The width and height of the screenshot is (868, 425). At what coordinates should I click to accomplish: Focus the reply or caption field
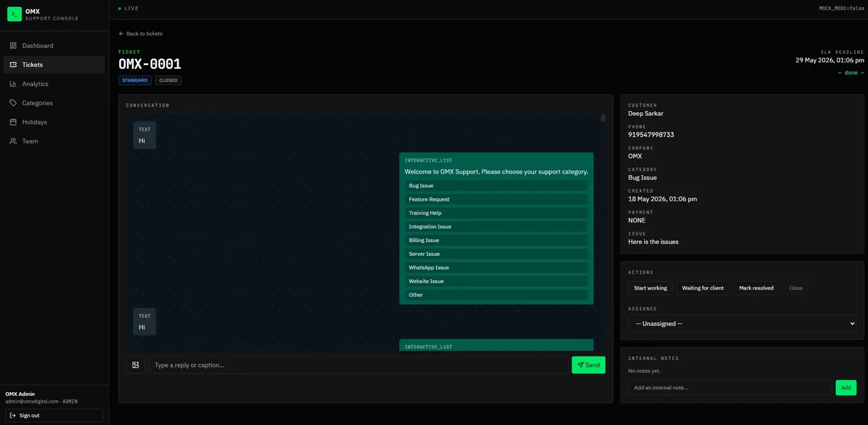pos(358,365)
